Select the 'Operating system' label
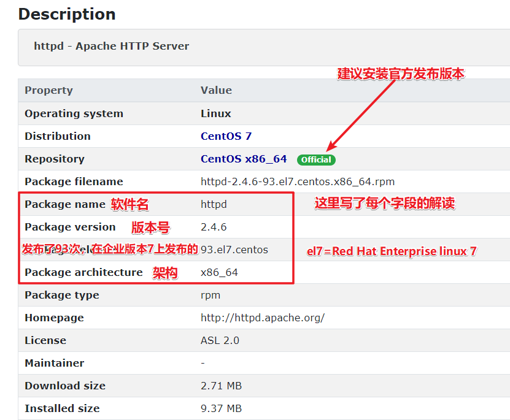Screen dimensions: 510x420 pos(74,113)
